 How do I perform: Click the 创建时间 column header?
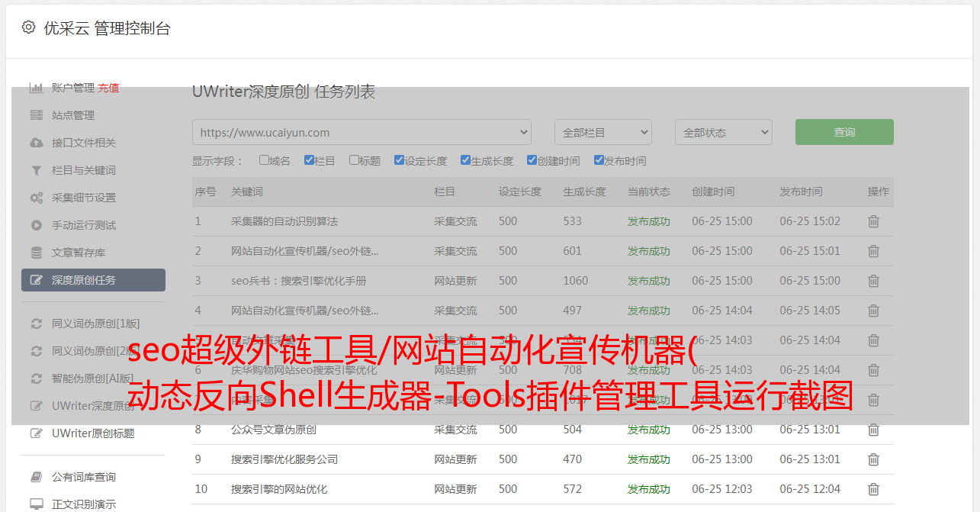[714, 192]
